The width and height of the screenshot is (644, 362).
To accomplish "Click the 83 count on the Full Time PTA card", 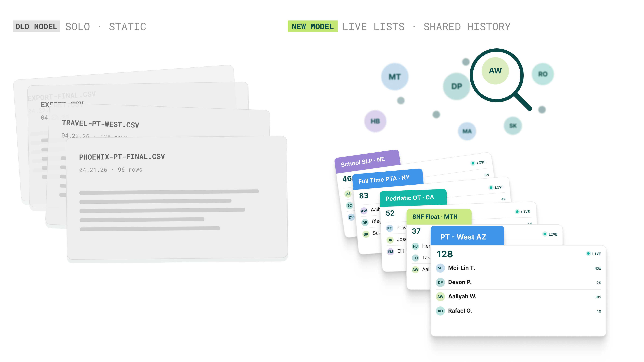I will (364, 196).
